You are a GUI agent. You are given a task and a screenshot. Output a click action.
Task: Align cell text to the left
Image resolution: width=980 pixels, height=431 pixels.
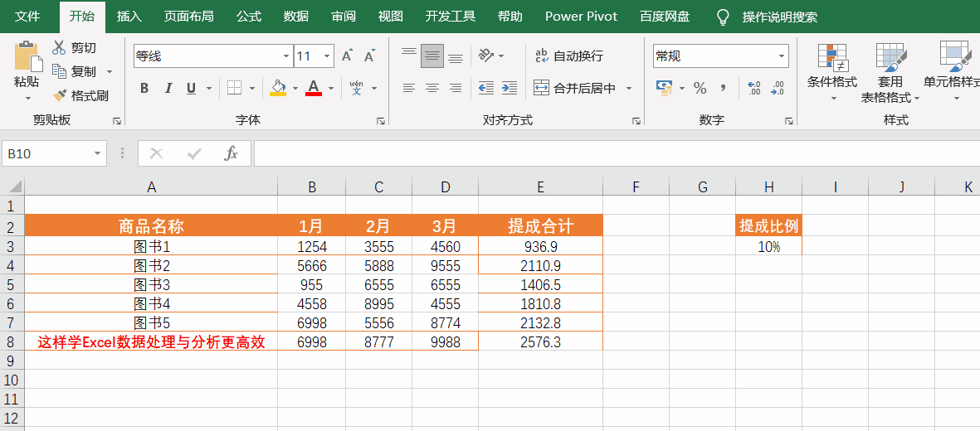(409, 88)
